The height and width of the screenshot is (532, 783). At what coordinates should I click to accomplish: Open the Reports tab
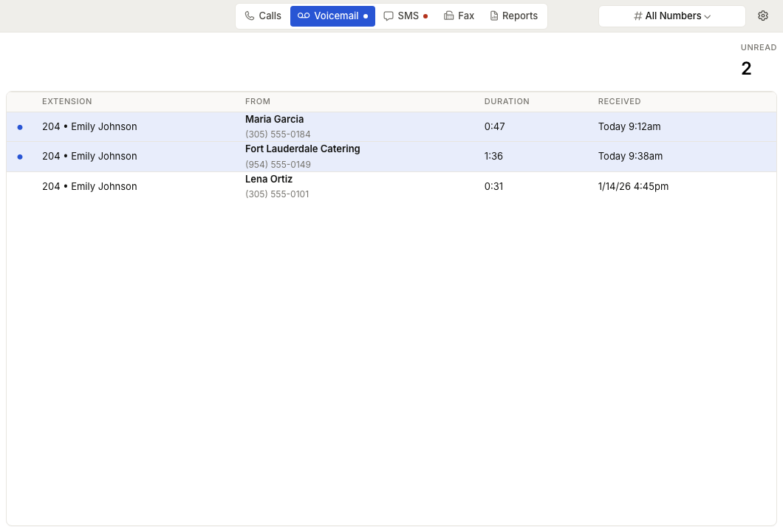click(514, 16)
